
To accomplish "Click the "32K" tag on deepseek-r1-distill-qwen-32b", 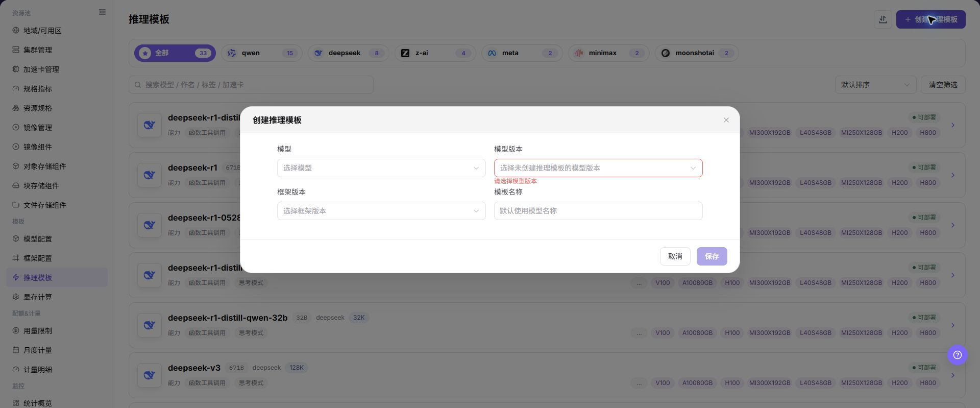I will pos(359,318).
